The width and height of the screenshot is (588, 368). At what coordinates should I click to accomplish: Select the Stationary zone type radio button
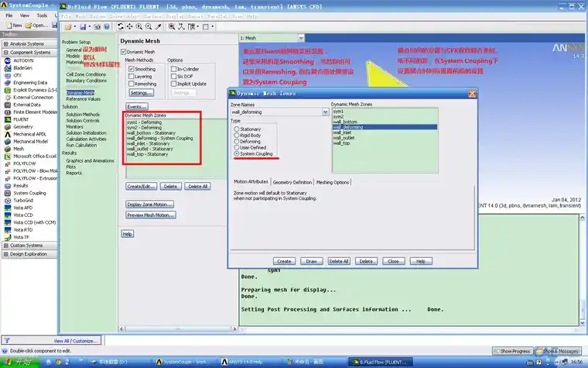click(x=237, y=129)
